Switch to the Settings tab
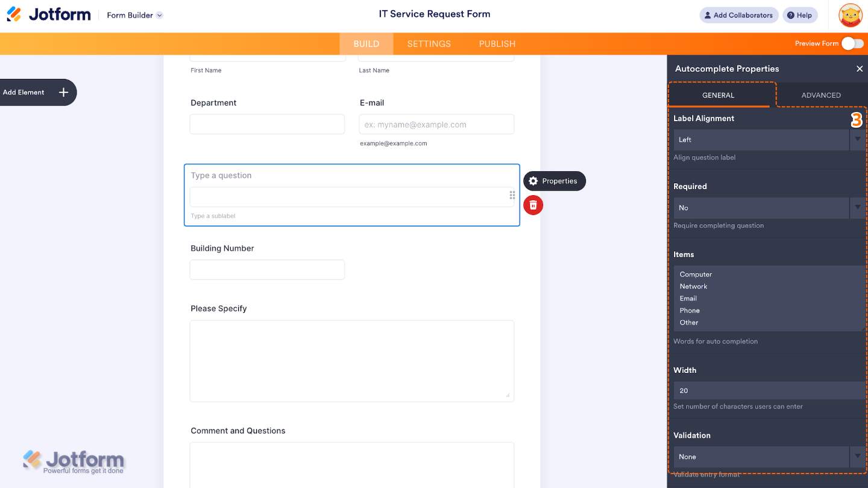This screenshot has height=488, width=868. pos(429,43)
